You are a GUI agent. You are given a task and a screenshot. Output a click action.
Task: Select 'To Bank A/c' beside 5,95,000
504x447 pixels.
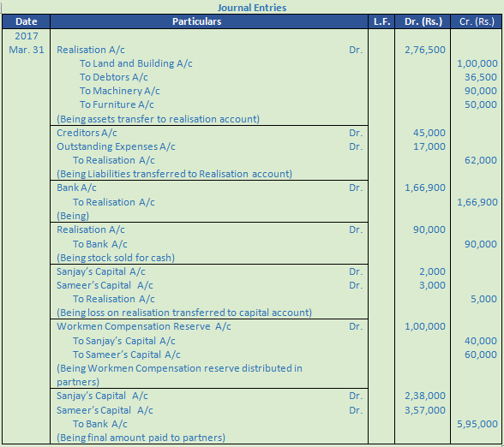click(x=100, y=424)
